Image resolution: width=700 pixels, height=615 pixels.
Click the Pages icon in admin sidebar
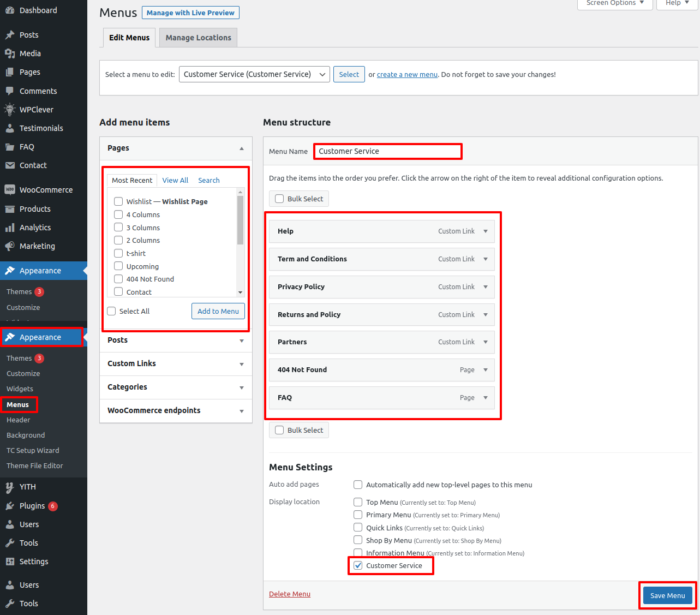10,72
